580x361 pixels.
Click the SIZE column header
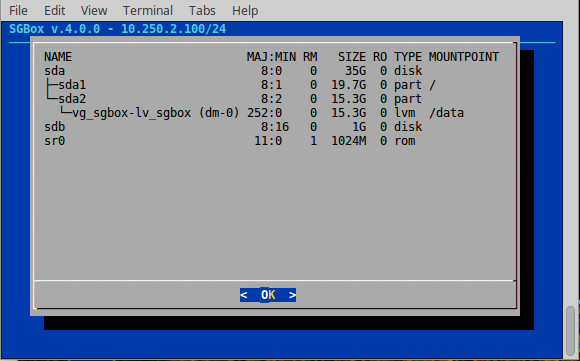pos(352,57)
